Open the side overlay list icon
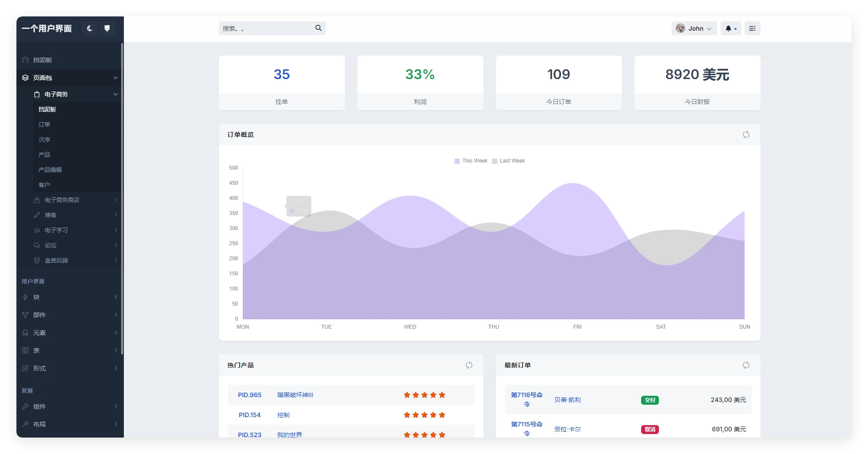Screen dimensions: 868x454 coord(752,28)
